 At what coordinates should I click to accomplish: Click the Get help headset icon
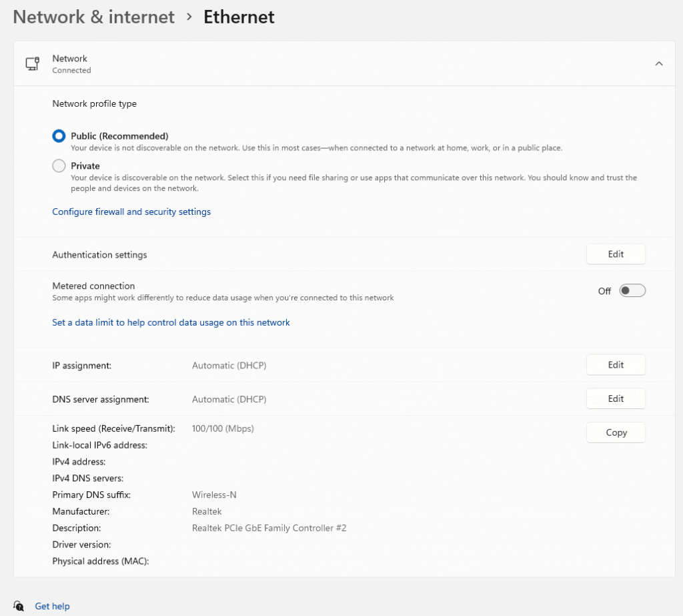pyautogui.click(x=19, y=606)
